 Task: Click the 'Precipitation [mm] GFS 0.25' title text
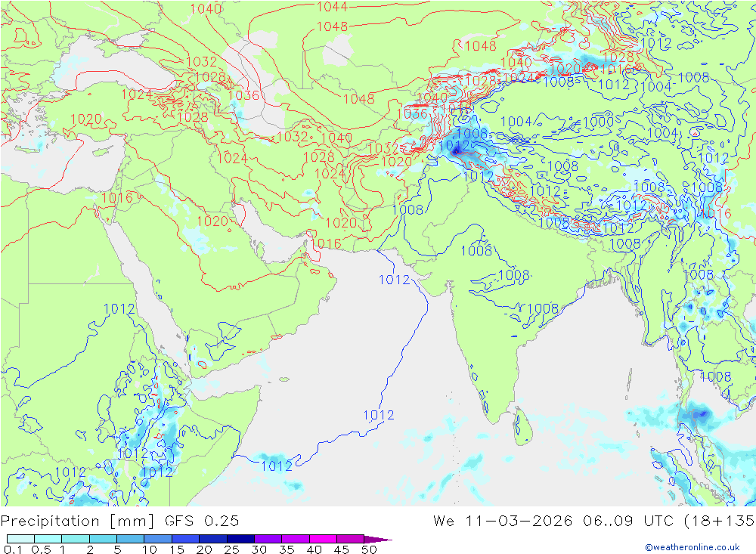(x=119, y=522)
